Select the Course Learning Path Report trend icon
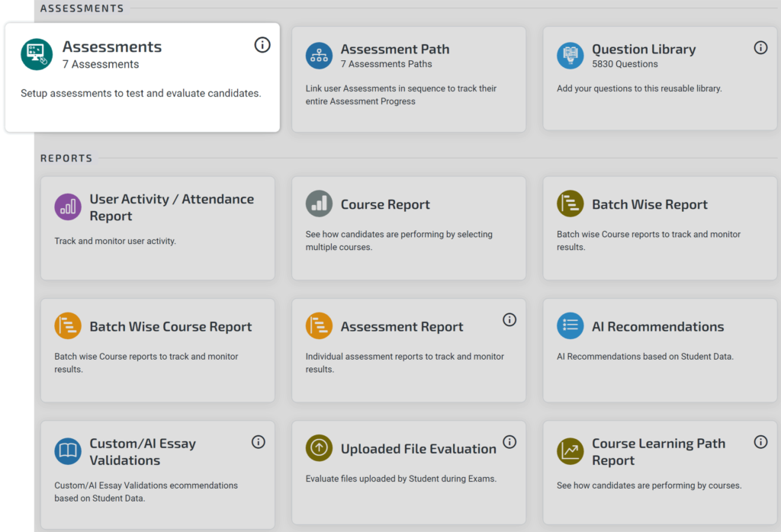The width and height of the screenshot is (781, 532). [x=570, y=450]
